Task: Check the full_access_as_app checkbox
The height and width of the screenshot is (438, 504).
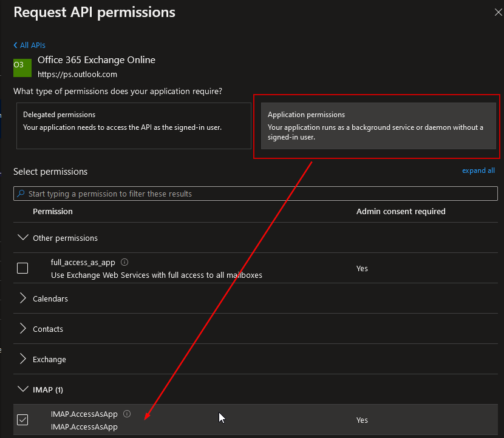Action: 22,268
